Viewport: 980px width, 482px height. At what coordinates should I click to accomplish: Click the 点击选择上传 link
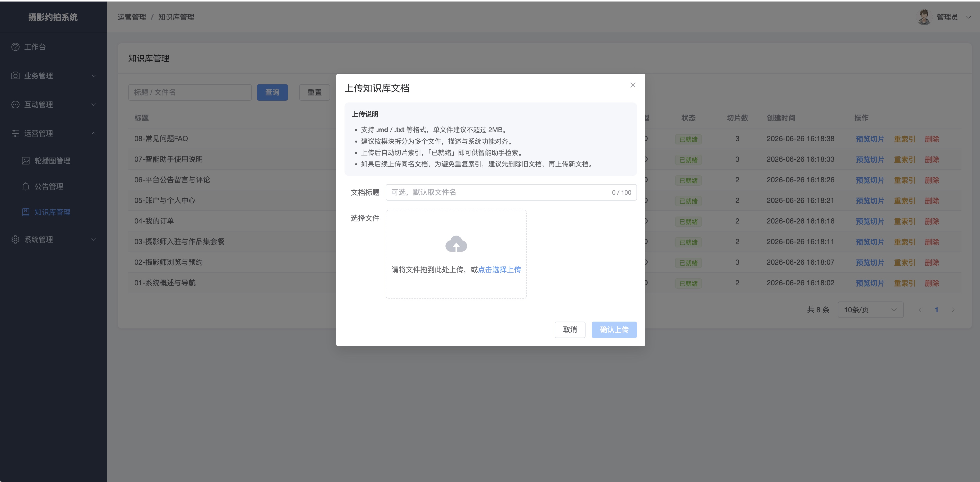pos(499,270)
